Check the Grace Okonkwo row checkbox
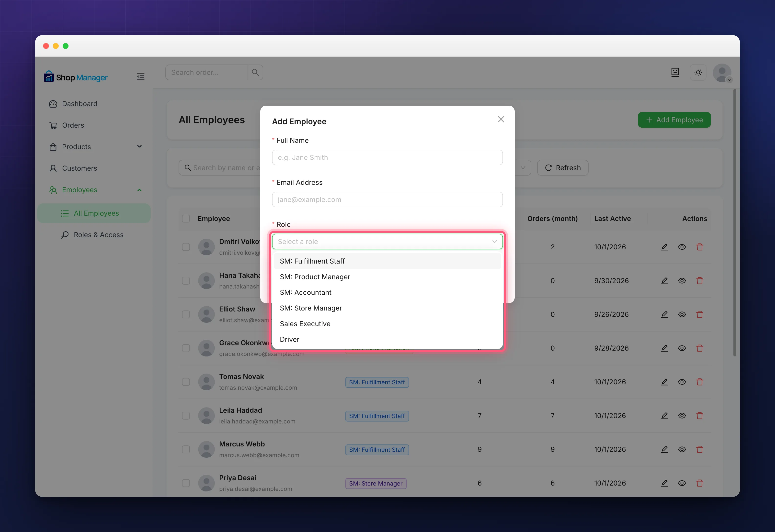 (186, 348)
